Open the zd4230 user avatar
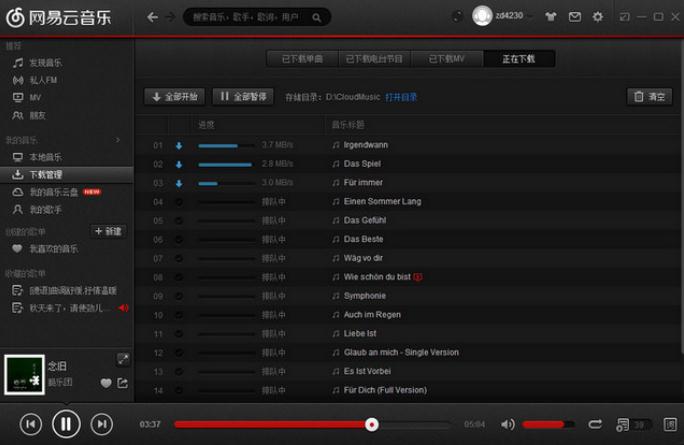 click(482, 16)
